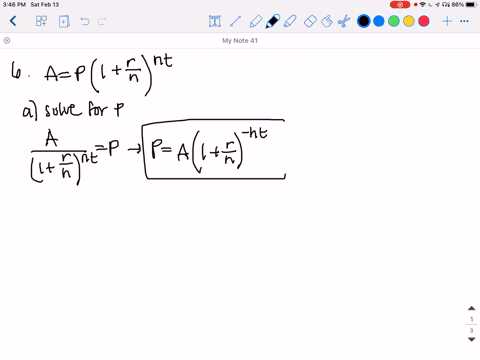Select the smudge eraser tool
The width and height of the screenshot is (480, 360).
327,21
